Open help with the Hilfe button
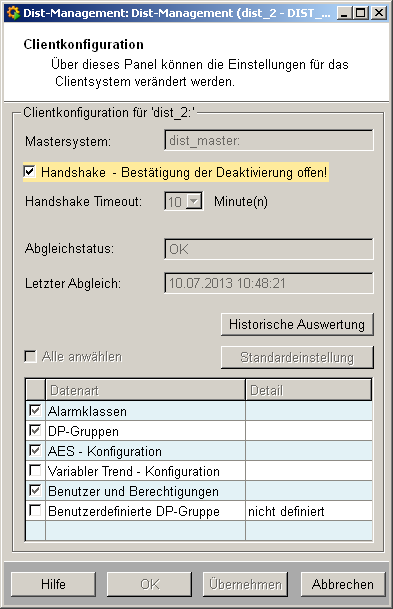393x609 pixels. point(53,584)
